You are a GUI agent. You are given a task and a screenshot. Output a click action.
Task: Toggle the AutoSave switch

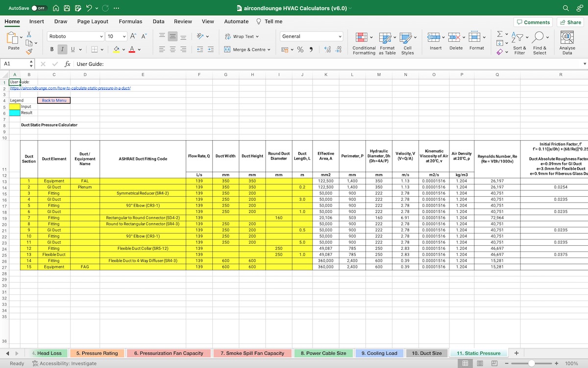(39, 8)
